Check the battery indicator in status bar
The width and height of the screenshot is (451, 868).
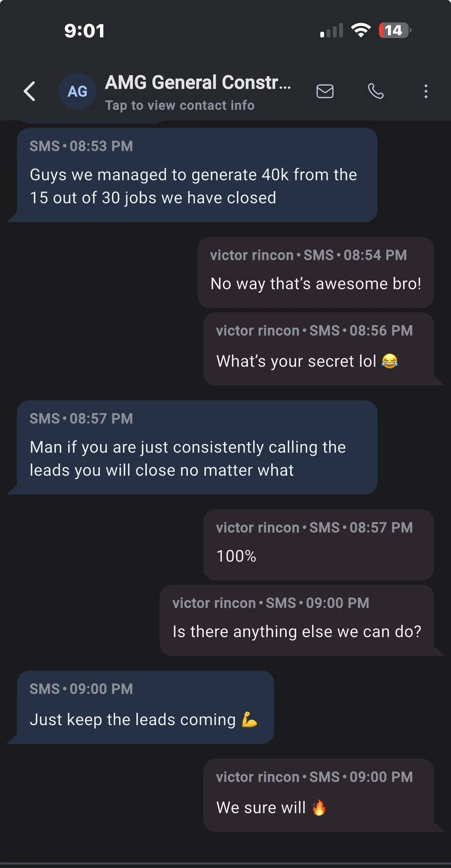[x=395, y=31]
